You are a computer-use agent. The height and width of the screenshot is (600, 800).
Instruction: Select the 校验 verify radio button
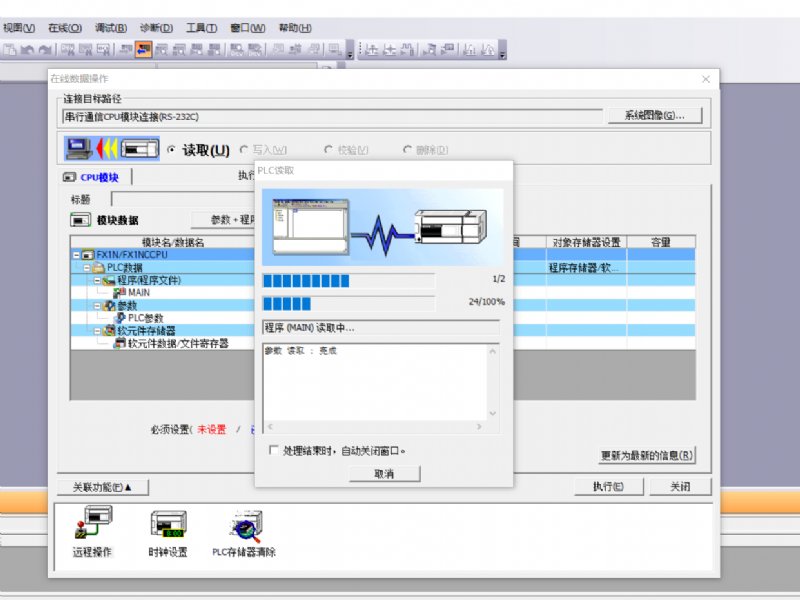click(328, 150)
